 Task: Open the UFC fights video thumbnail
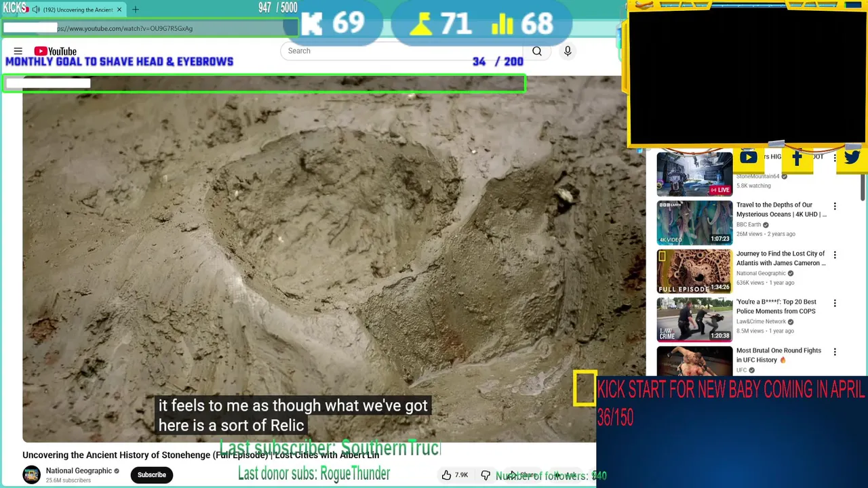[694, 361]
